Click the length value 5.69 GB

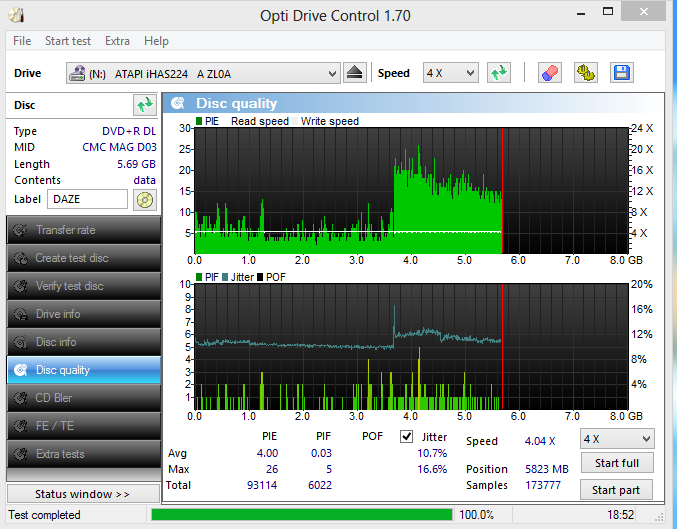[136, 164]
